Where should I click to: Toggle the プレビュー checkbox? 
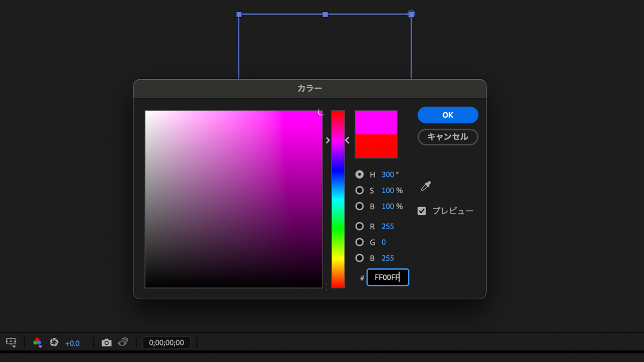[x=422, y=211]
